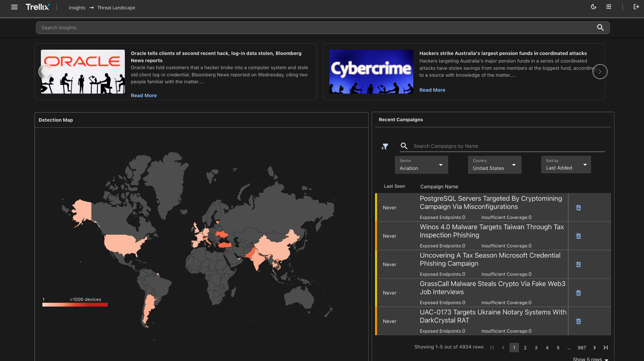Click Showing 1-5 out of 4934 rows text

(x=449, y=347)
